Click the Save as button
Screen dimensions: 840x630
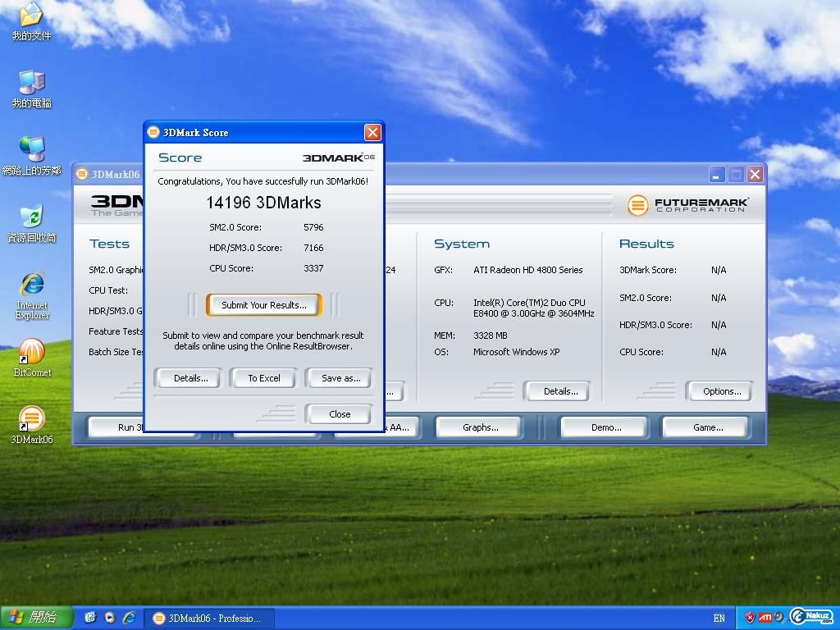click(340, 378)
